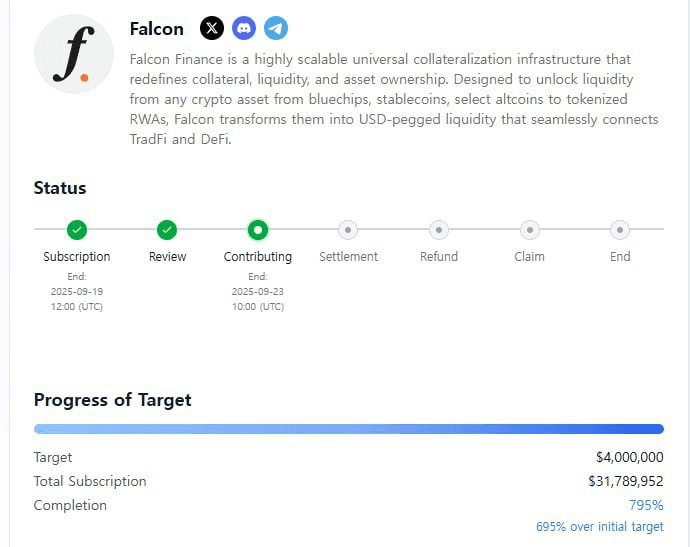Click the Refund step marker
The height and width of the screenshot is (547, 690).
pos(439,230)
